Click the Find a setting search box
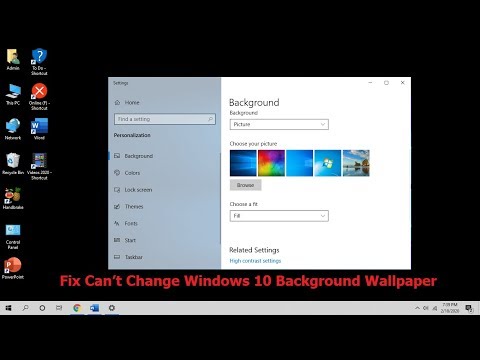The width and height of the screenshot is (480, 360). pos(165,119)
